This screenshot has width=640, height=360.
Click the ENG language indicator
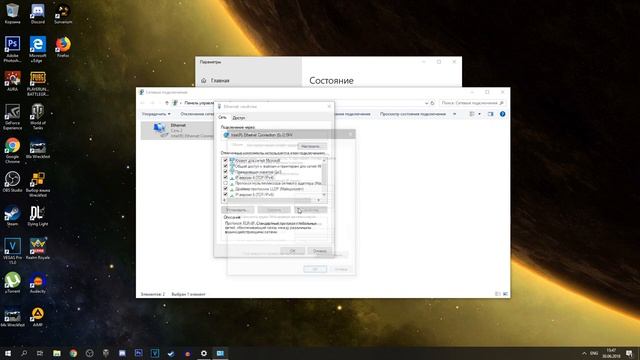tap(594, 353)
